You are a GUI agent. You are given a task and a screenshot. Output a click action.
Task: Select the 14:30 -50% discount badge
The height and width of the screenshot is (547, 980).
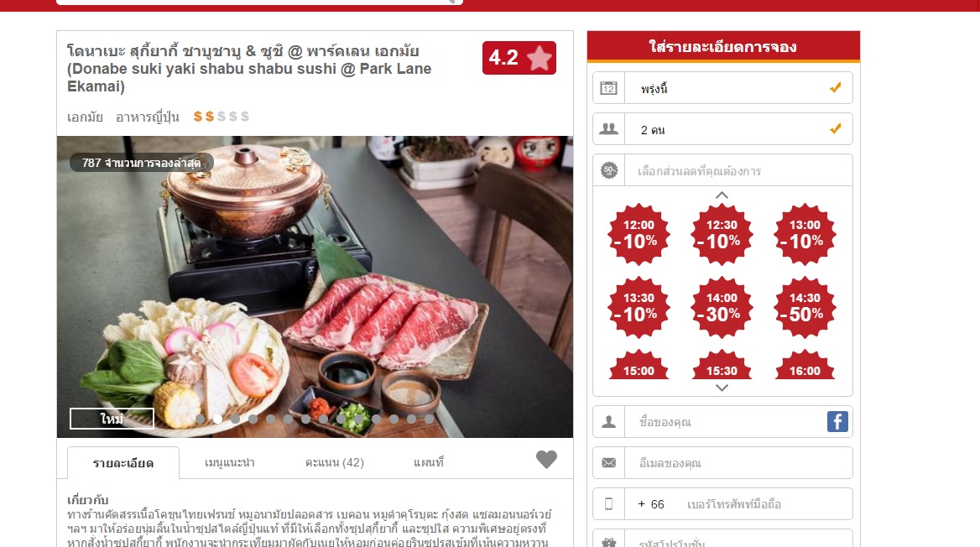coord(805,307)
